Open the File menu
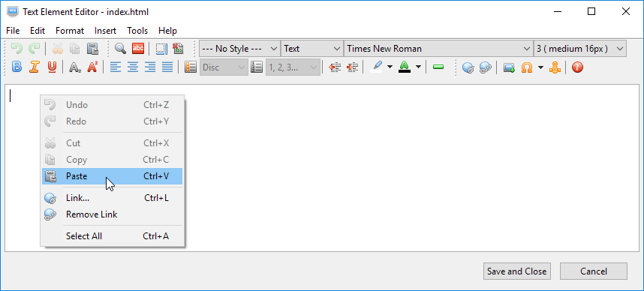 point(13,31)
